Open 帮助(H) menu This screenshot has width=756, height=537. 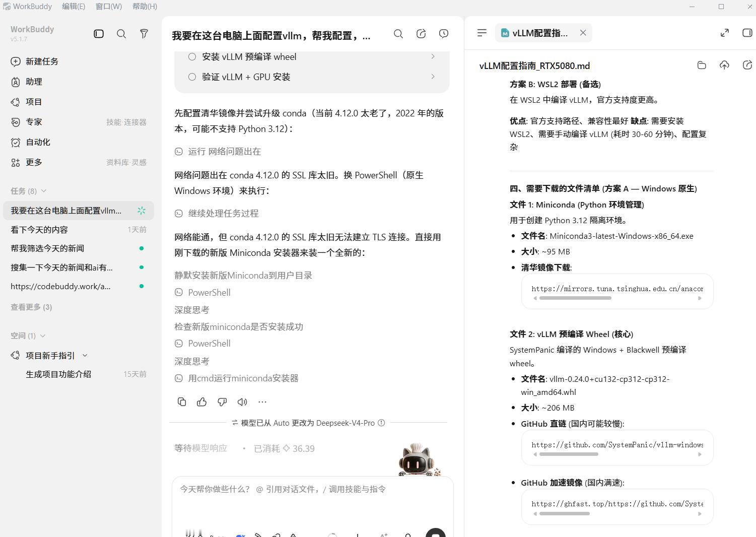[x=145, y=7]
